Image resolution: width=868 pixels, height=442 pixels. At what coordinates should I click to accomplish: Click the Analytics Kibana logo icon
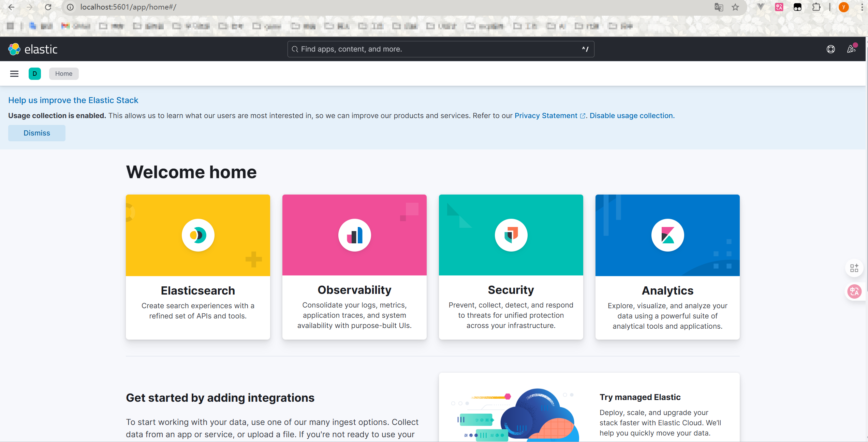[667, 235]
